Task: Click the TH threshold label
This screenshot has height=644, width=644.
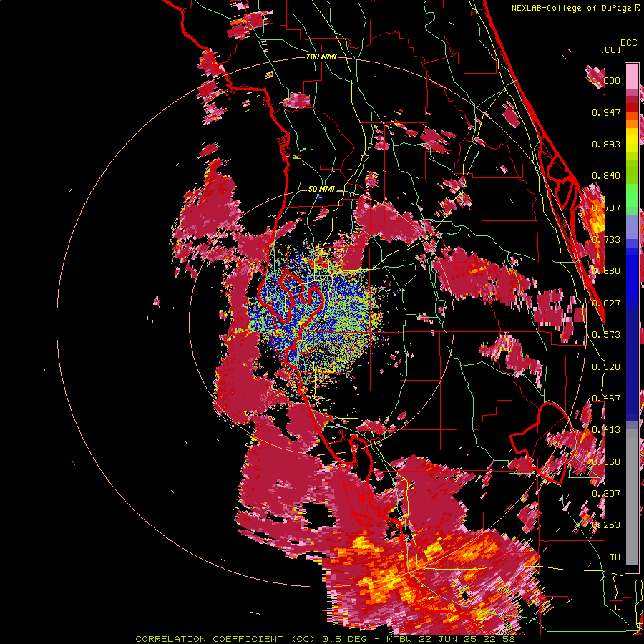Action: pos(615,557)
